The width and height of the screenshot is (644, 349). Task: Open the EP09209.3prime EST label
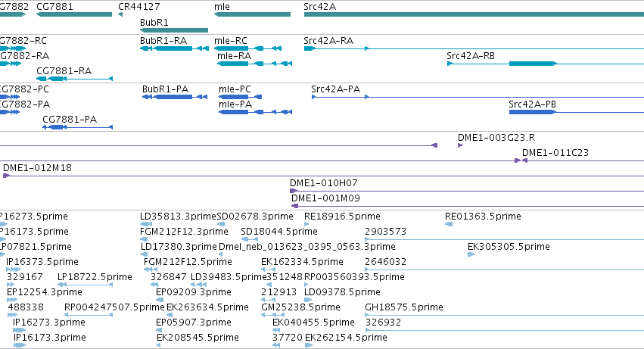194,293
